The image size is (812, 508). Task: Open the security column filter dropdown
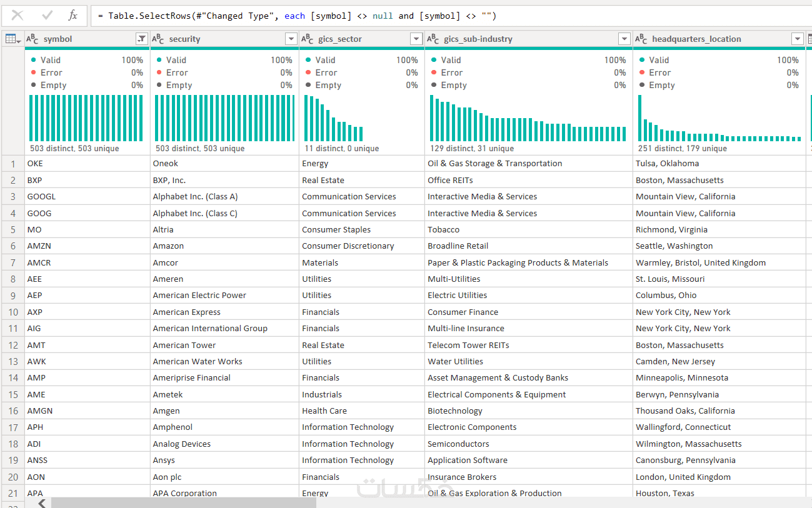point(291,39)
